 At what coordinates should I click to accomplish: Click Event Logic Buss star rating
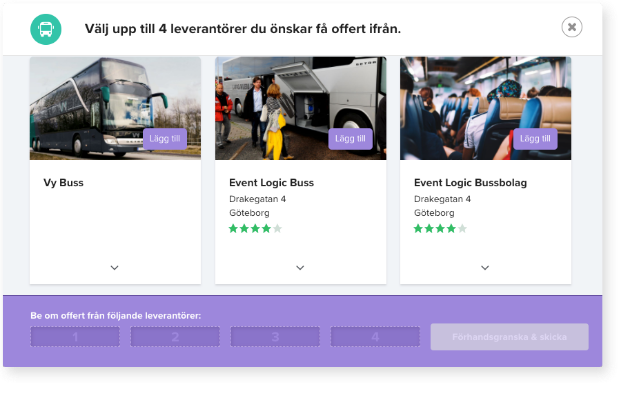(255, 229)
